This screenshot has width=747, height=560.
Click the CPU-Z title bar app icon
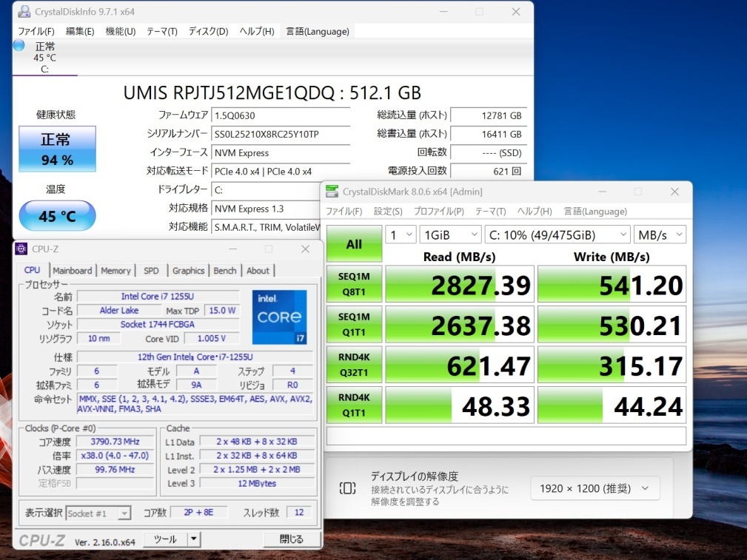pos(21,249)
